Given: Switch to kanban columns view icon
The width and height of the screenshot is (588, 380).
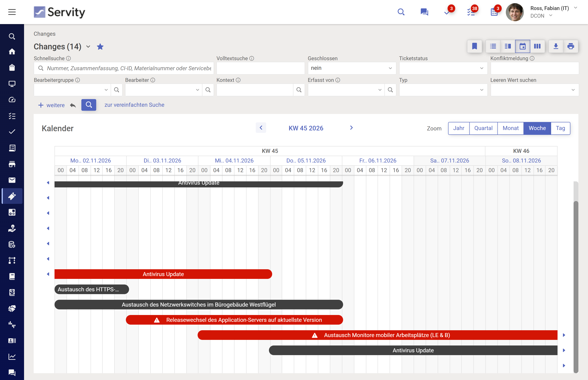Looking at the screenshot, I should click(x=537, y=46).
